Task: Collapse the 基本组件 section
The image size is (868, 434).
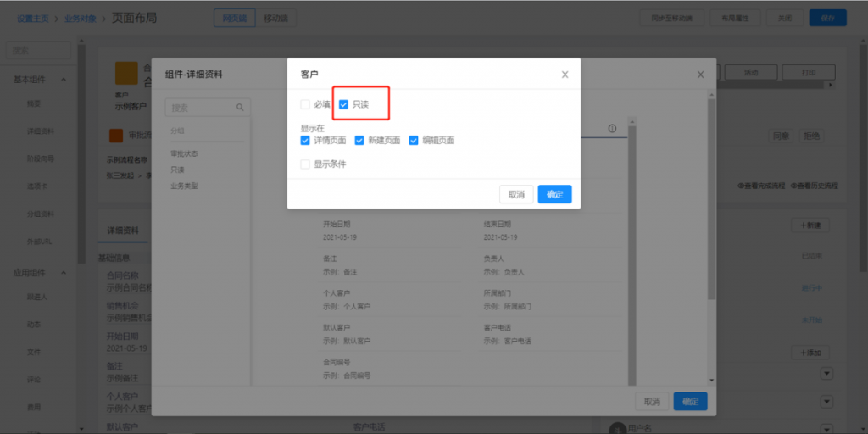Action: 64,80
